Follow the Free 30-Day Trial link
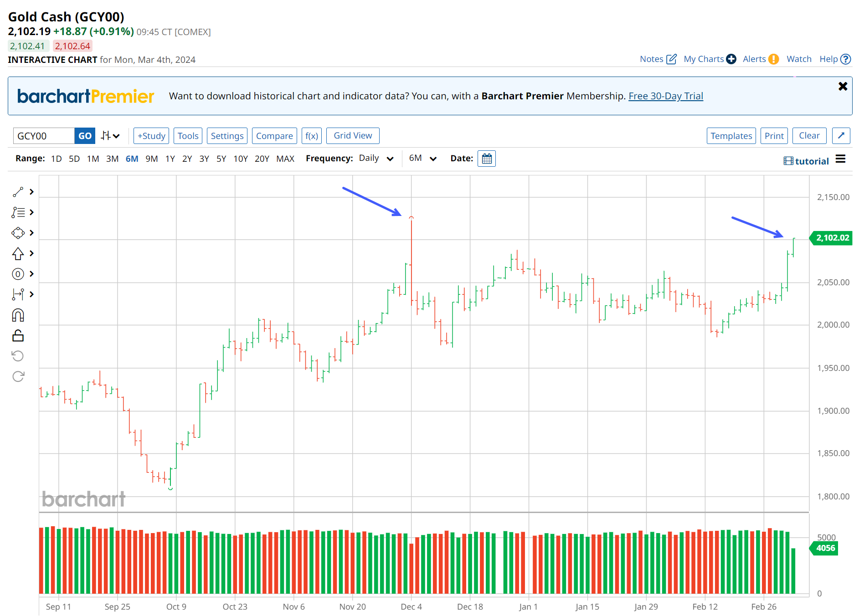This screenshot has height=616, width=854. coord(665,96)
